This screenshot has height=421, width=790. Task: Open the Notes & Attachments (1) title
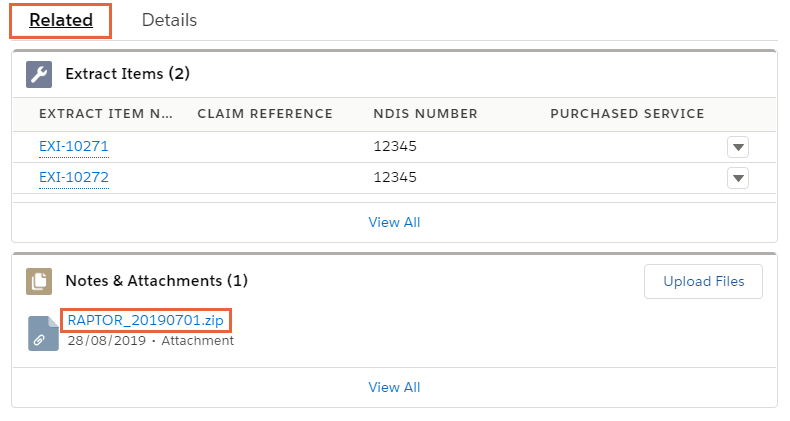(x=157, y=280)
